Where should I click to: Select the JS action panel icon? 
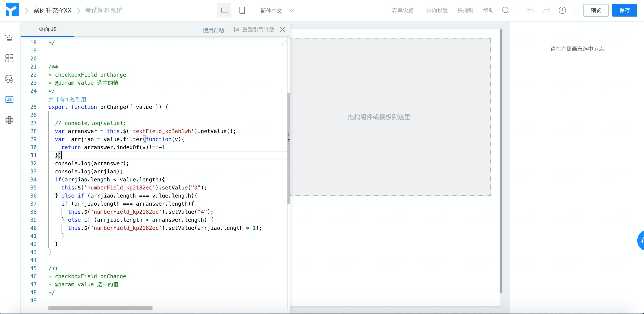point(9,99)
